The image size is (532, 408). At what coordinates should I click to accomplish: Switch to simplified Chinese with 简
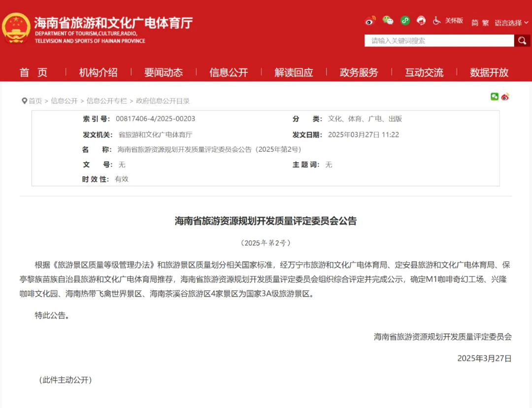[475, 23]
